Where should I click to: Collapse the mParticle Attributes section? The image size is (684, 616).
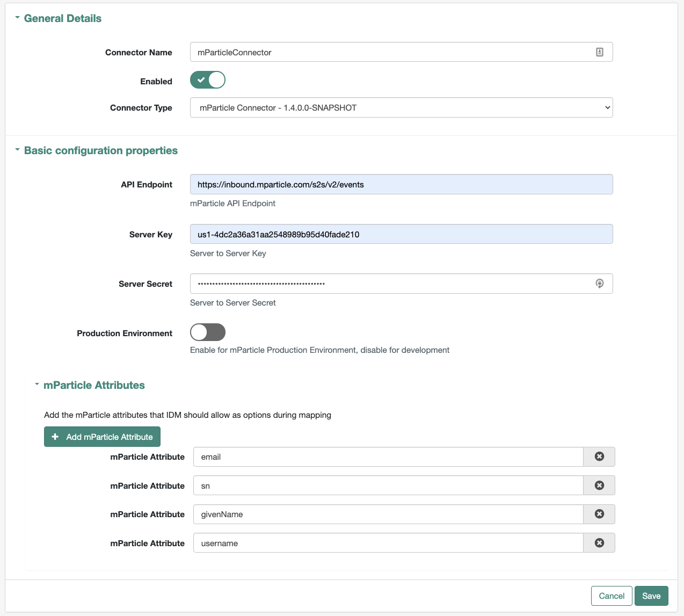click(89, 385)
